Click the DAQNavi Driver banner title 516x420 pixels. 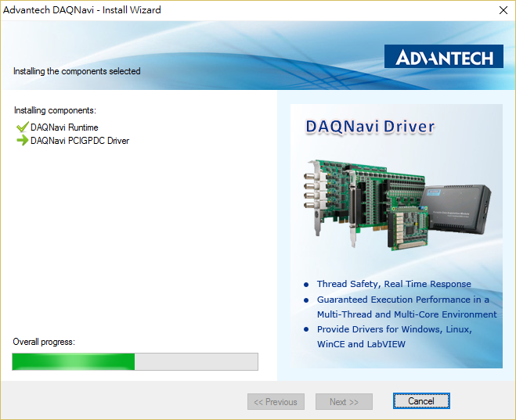point(370,127)
